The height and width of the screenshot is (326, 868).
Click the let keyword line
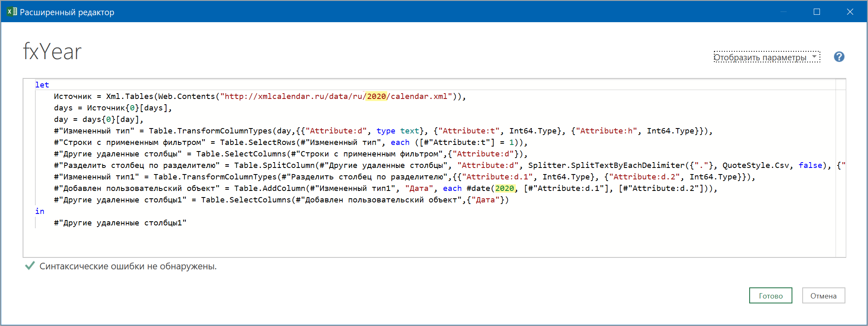click(42, 85)
